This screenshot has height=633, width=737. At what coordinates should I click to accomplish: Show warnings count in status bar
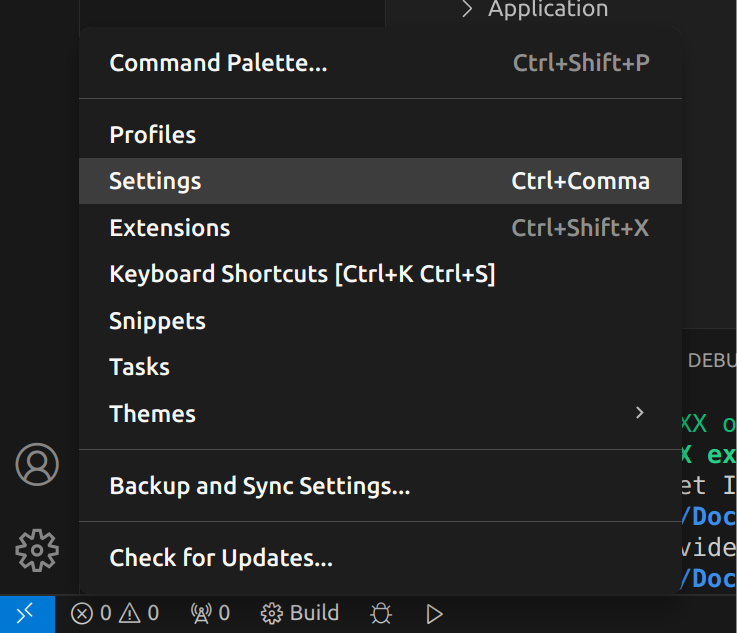(x=139, y=614)
